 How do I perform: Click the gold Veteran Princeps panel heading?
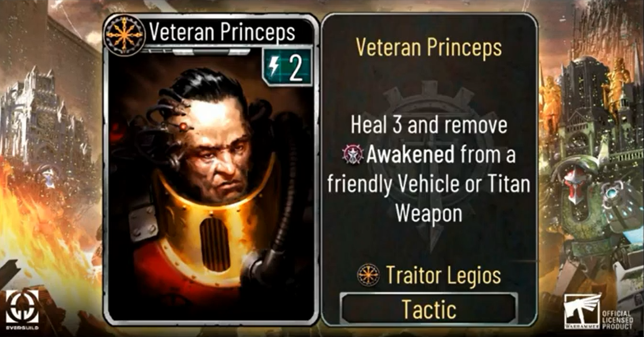(429, 47)
